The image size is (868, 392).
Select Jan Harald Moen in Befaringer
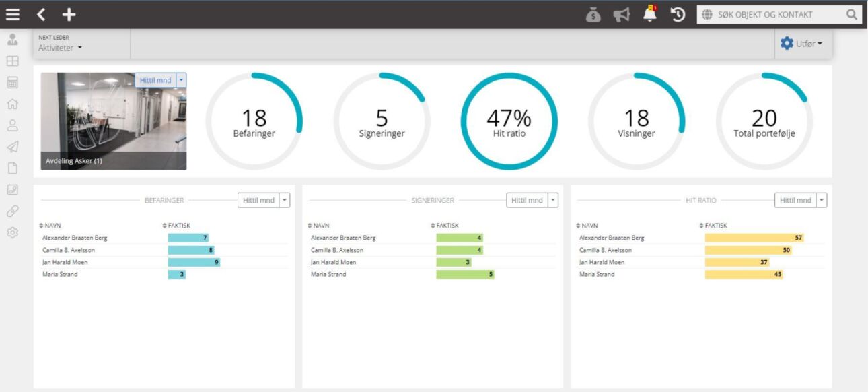click(x=65, y=262)
